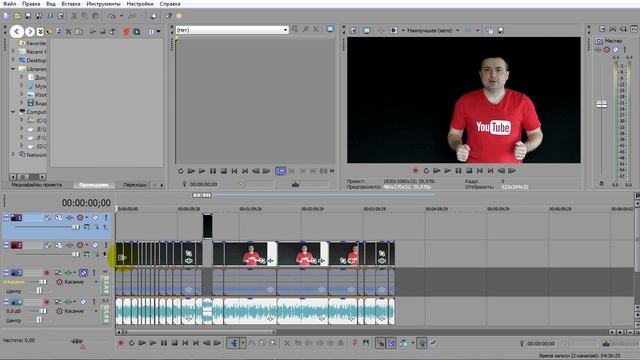This screenshot has height=360, width=640.
Task: Toggle auto ripple icon in bottom toolbar
Action: [403, 343]
